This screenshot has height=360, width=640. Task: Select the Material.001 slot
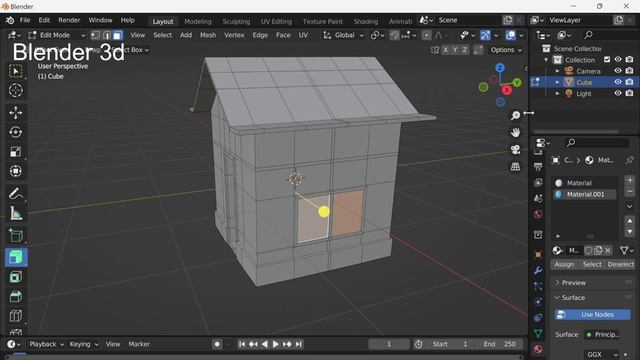click(585, 194)
